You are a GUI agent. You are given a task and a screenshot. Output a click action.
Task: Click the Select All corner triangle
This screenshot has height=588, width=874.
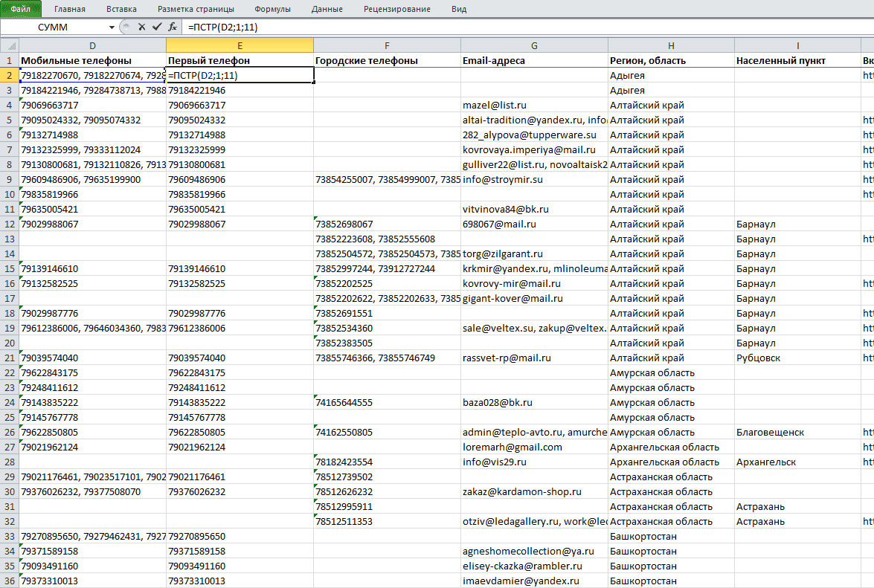10,45
